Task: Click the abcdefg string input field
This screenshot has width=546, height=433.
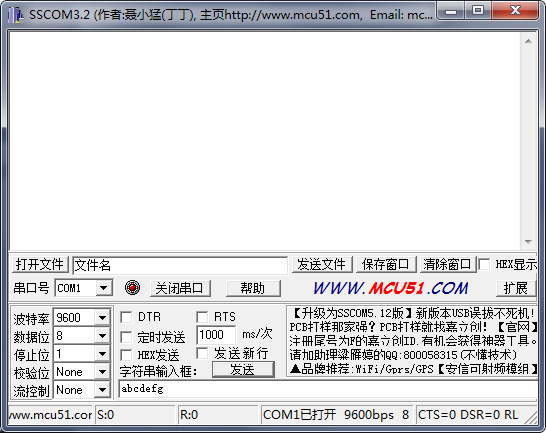Action: click(328, 389)
